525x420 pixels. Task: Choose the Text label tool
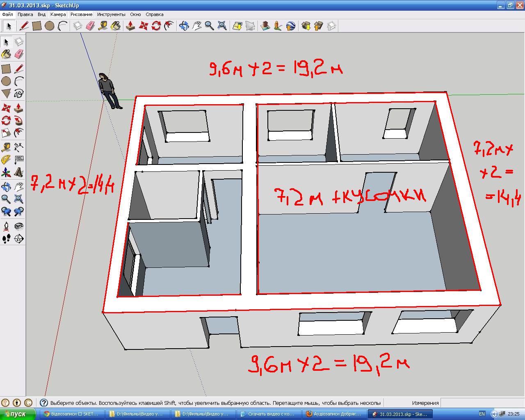[x=19, y=160]
